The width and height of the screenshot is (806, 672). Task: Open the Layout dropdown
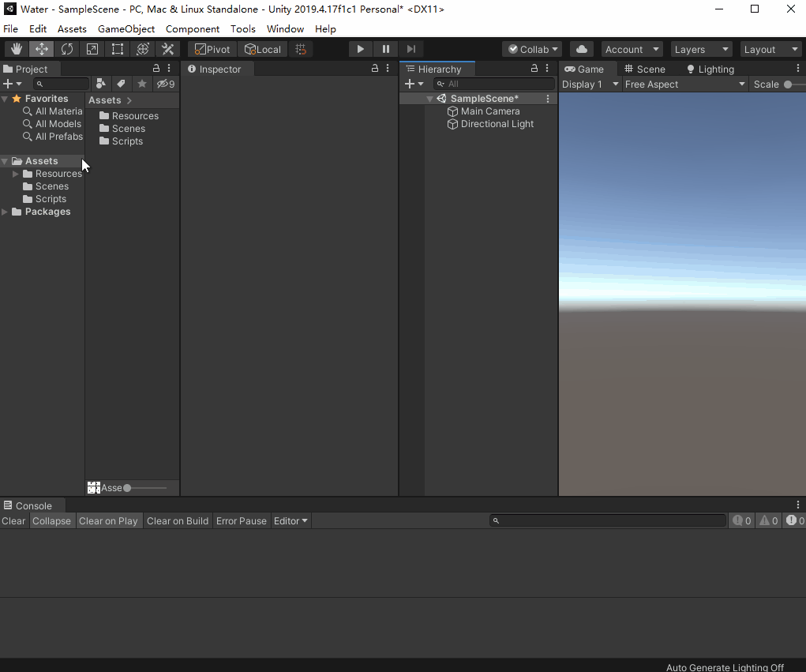(x=770, y=49)
